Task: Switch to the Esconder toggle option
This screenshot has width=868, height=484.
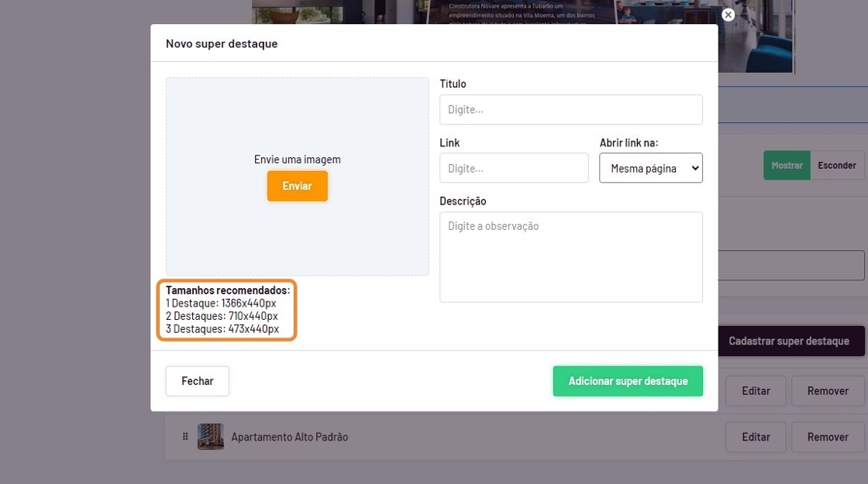Action: tap(837, 166)
